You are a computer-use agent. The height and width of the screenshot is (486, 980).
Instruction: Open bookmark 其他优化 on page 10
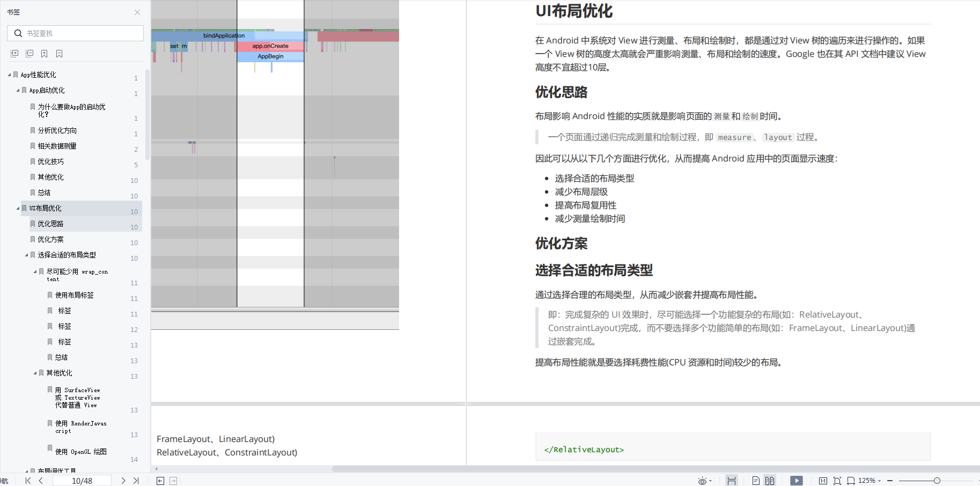[x=50, y=177]
